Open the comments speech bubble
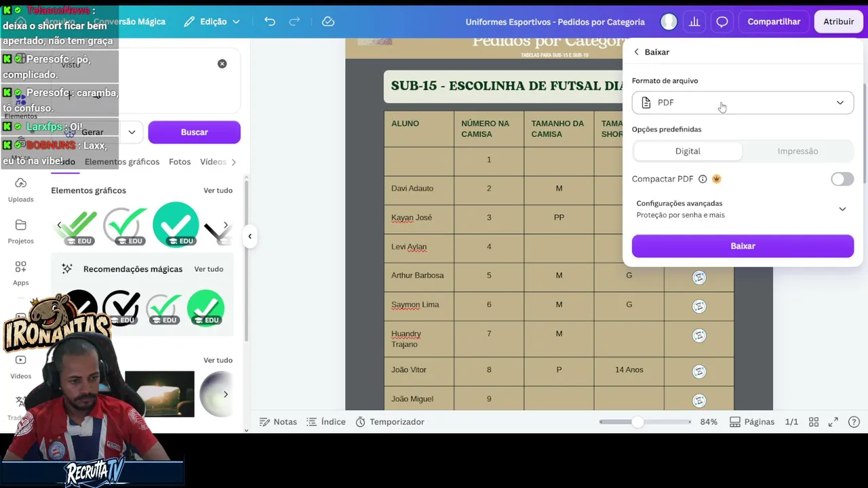This screenshot has height=488, width=868. [722, 22]
